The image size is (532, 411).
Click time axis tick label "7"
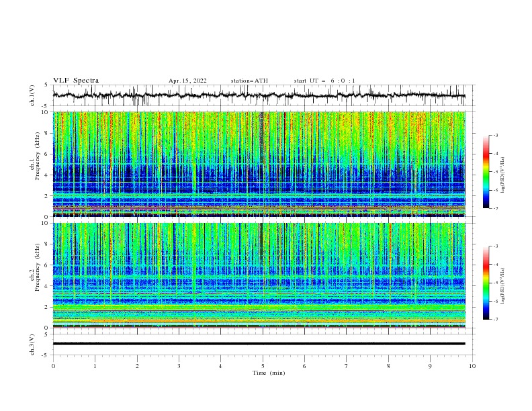coord(347,366)
